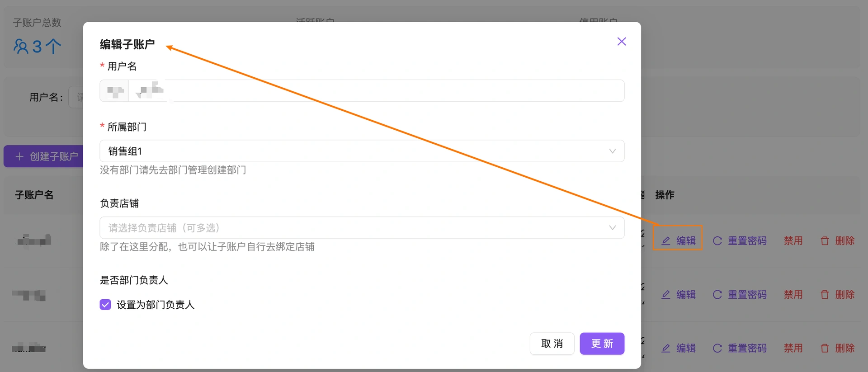The width and height of the screenshot is (868, 372).
Task: Click the 子账户名 column header
Action: point(34,195)
